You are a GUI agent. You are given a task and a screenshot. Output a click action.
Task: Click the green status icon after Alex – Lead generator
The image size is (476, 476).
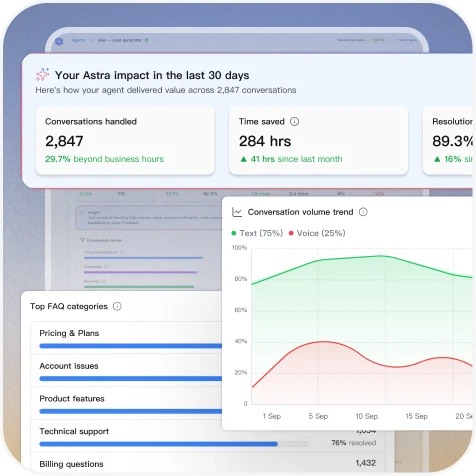[146, 40]
